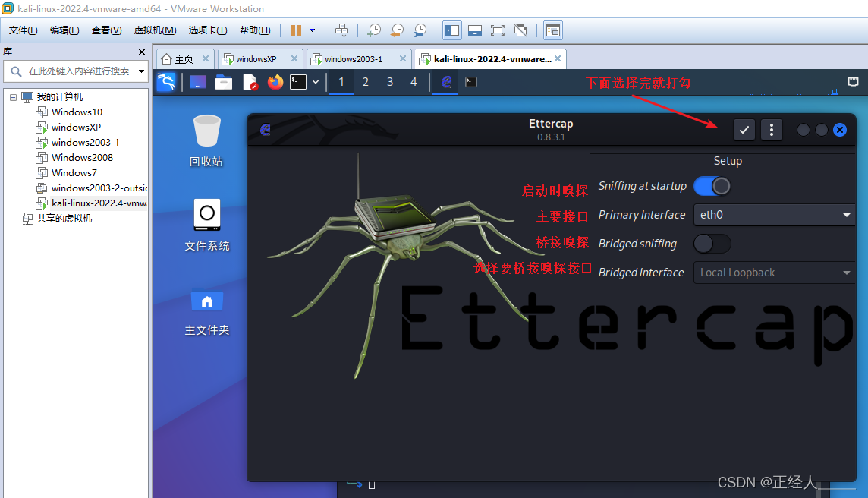Image resolution: width=868 pixels, height=498 pixels.
Task: Enable the Bridged sniffing switch
Action: pos(712,244)
